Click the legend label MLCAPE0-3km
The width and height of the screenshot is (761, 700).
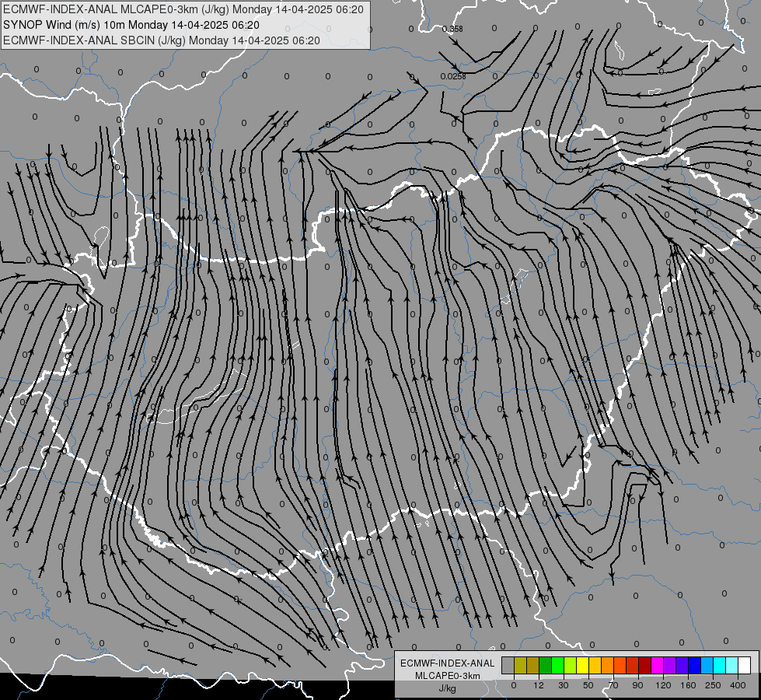coord(448,676)
